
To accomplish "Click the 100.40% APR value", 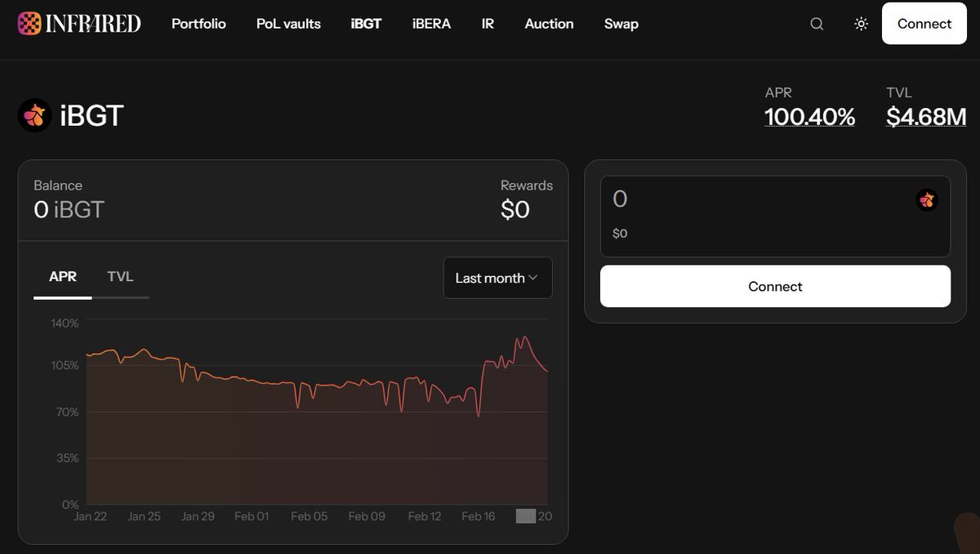I will 809,117.
